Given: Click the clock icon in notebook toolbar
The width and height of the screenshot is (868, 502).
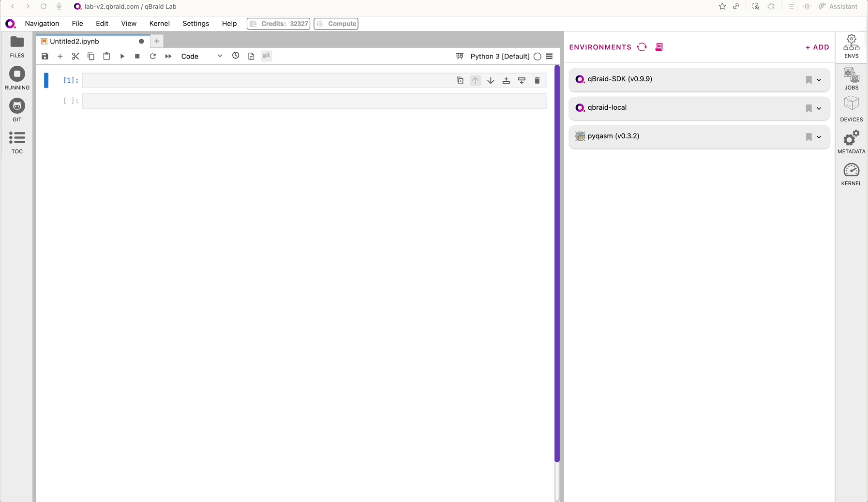Looking at the screenshot, I should coord(236,56).
